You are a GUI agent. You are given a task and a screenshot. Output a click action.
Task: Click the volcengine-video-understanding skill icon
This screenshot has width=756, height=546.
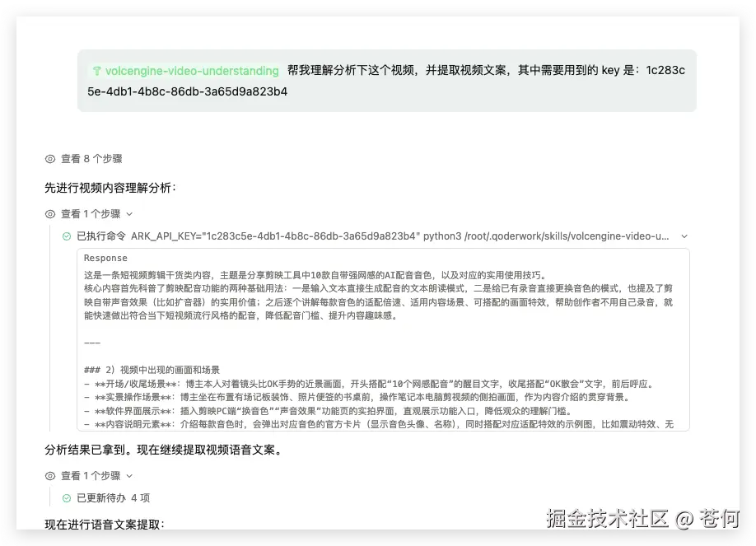(96, 72)
